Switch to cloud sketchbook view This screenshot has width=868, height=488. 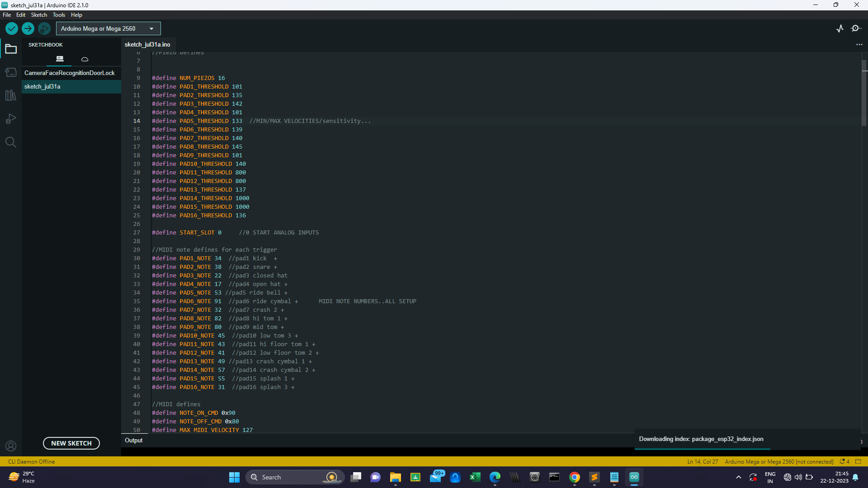pos(85,59)
